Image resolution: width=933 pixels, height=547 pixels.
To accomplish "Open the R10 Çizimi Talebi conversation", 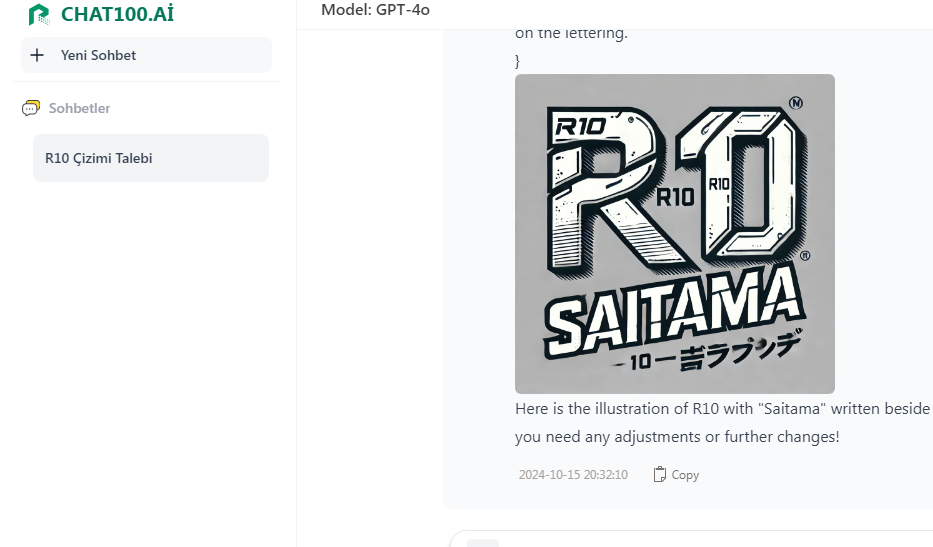I will coord(151,158).
